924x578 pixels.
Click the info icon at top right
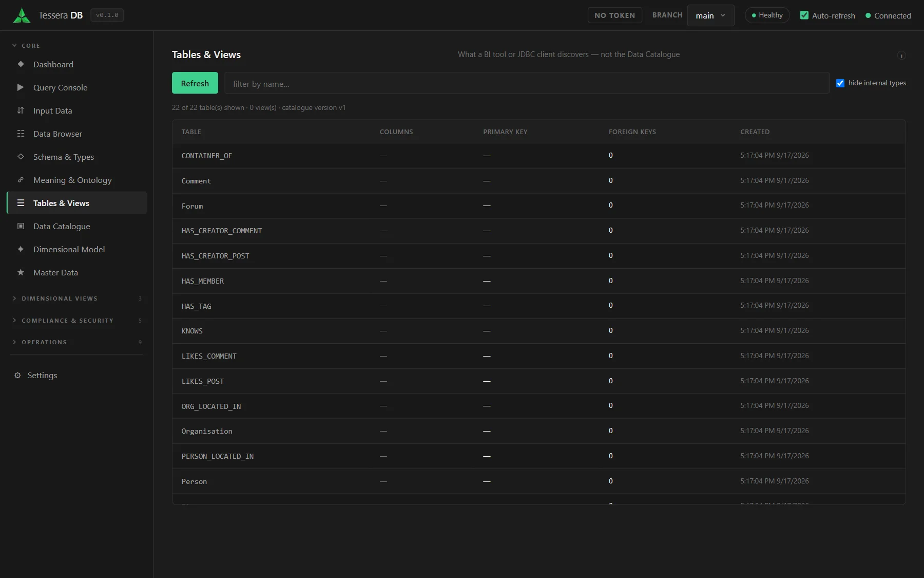[x=901, y=55]
